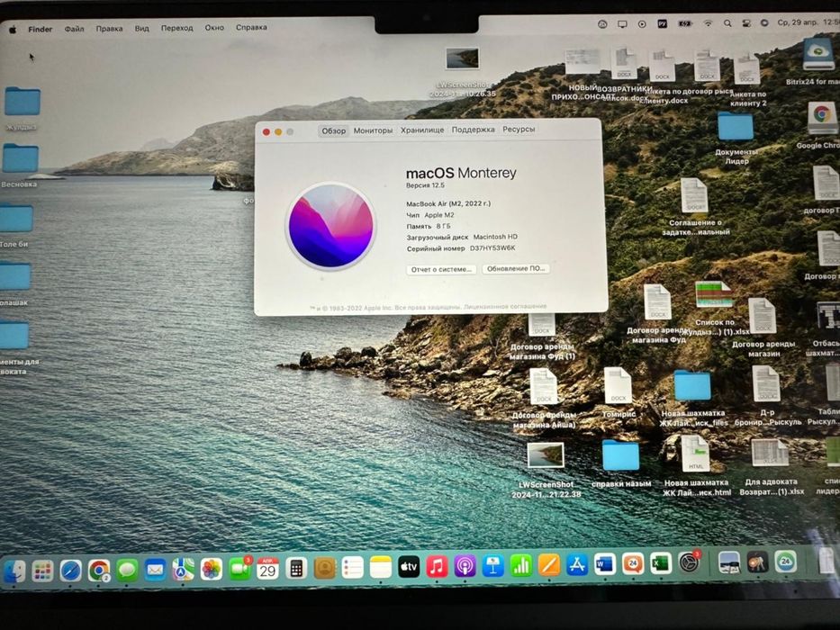The image size is (840, 630).
Task: Open Maps from the Dock
Action: (x=183, y=570)
